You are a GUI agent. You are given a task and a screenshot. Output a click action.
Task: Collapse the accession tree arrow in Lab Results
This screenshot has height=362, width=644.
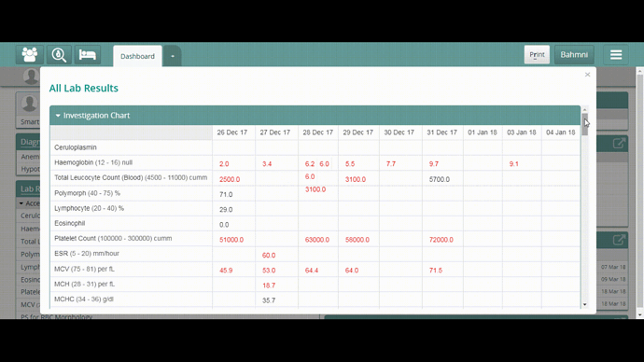[21, 203]
